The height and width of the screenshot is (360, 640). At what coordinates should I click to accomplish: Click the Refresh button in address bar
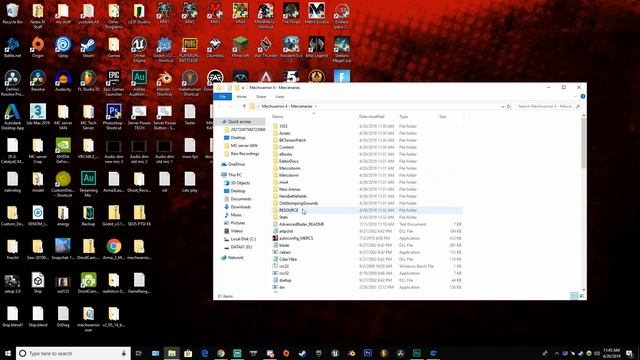[509, 107]
